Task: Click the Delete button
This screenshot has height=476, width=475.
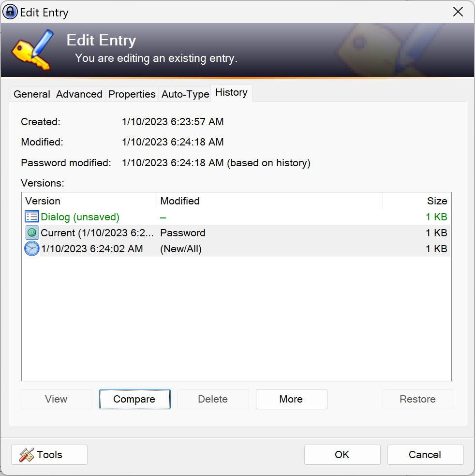Action: 213,399
